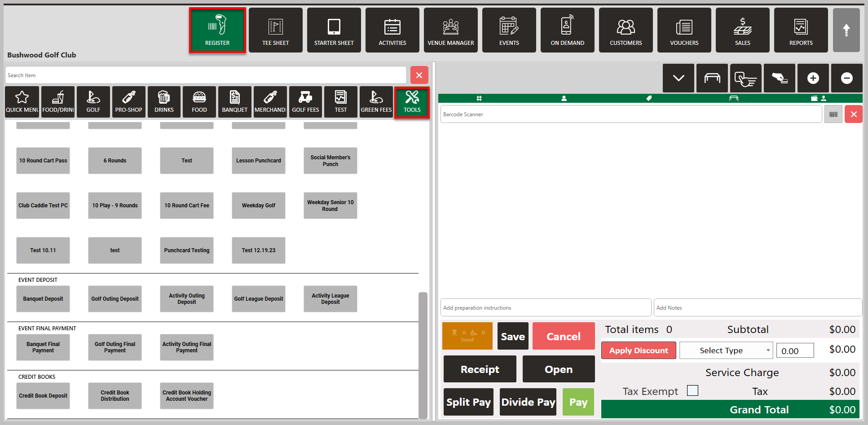Select the Drinks category
The image size is (868, 425).
tap(164, 102)
